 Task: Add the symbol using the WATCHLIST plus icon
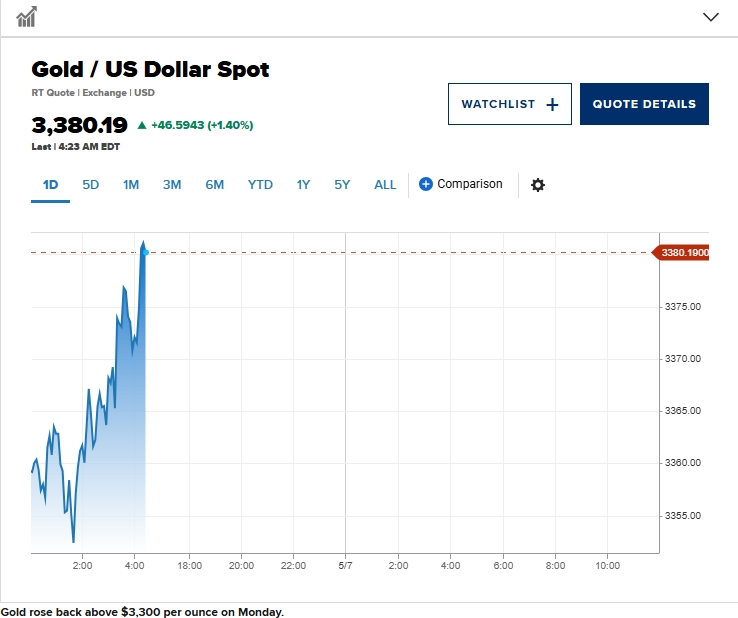(552, 104)
